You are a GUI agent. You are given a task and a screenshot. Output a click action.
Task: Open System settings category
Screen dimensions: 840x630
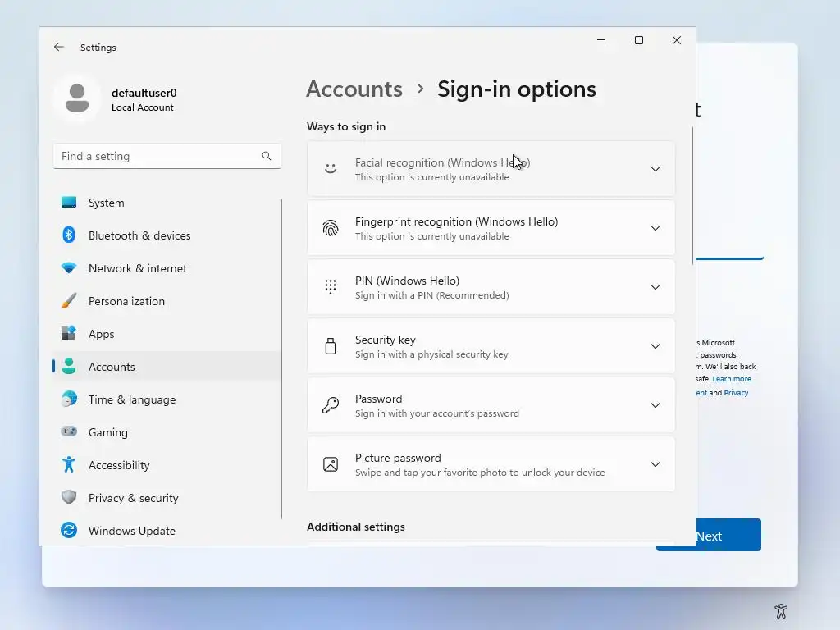point(167,203)
